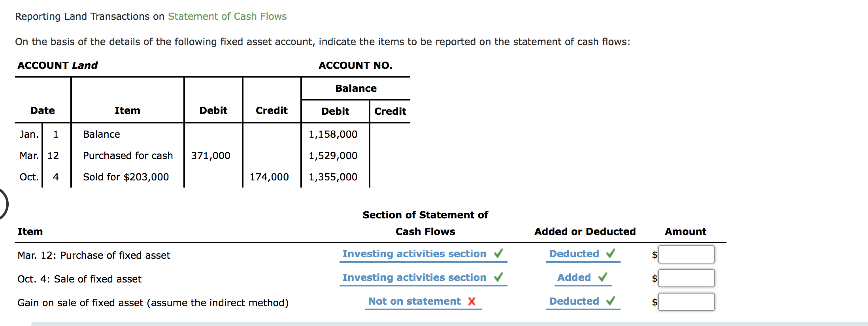The width and height of the screenshot is (868, 326).
Task: Change Deducted selection for Mar. 12 purchase
Action: click(x=573, y=254)
